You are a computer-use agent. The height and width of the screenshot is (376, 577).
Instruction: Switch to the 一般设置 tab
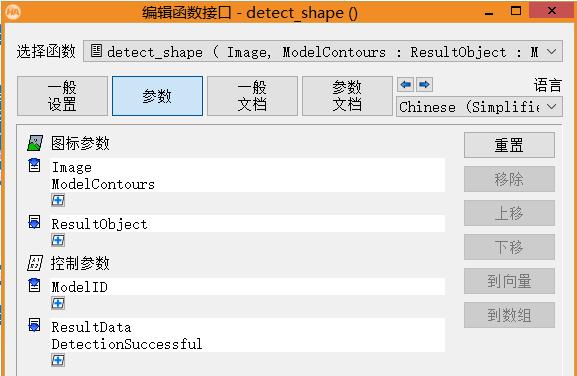(x=62, y=96)
